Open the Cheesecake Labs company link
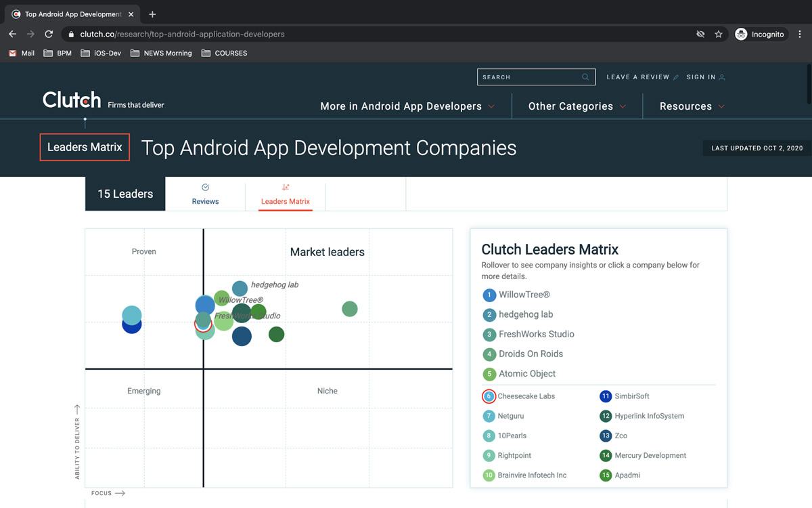Viewport: 812px width, 508px height. pos(526,396)
